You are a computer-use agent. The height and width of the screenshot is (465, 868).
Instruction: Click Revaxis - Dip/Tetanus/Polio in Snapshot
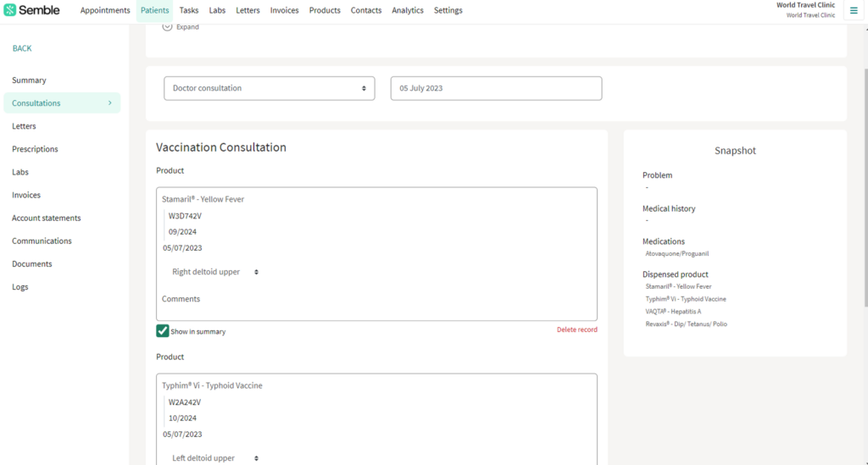(686, 324)
